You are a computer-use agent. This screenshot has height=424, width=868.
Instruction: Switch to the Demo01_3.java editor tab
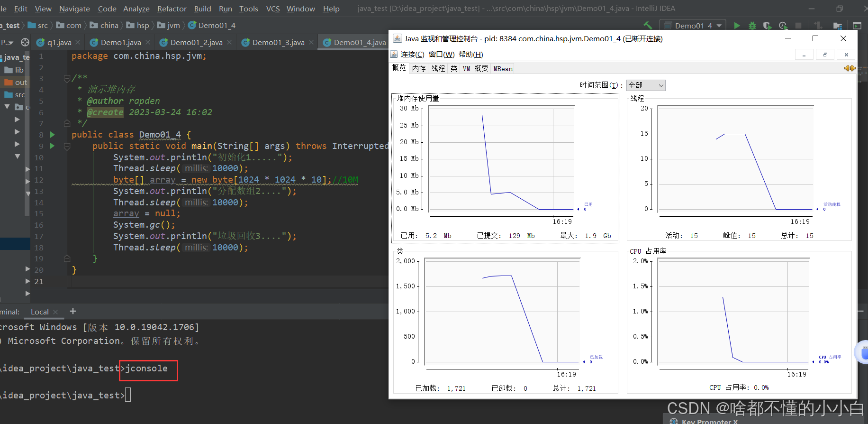278,42
